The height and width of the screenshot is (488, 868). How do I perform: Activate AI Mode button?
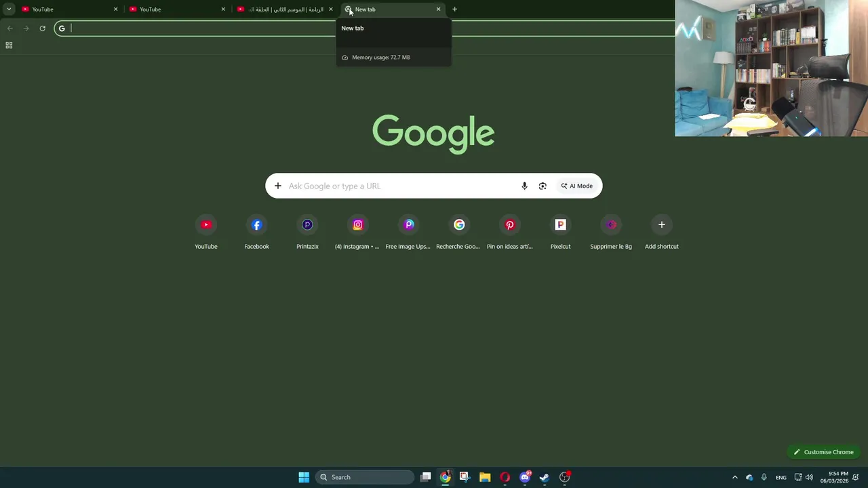pyautogui.click(x=577, y=186)
